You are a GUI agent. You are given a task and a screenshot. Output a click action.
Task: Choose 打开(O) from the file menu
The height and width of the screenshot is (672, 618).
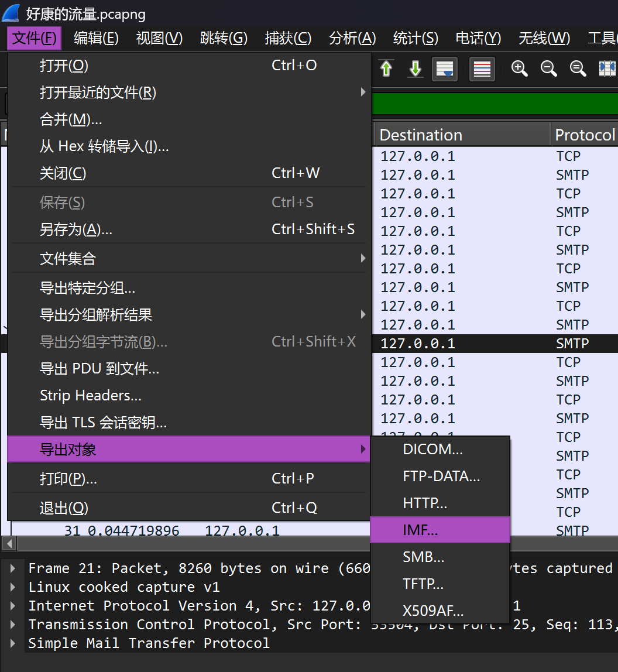(189, 66)
